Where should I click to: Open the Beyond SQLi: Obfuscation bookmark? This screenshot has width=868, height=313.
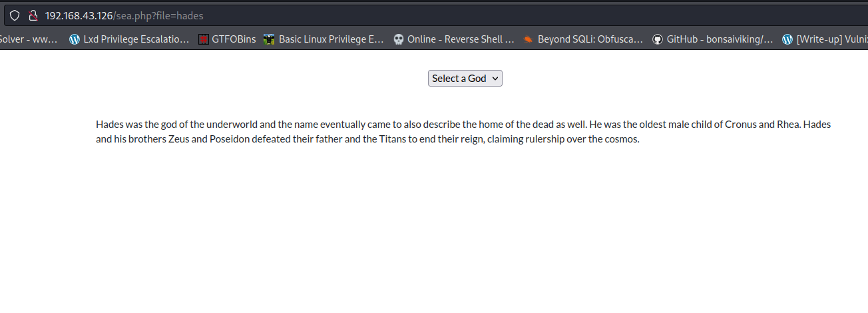590,39
